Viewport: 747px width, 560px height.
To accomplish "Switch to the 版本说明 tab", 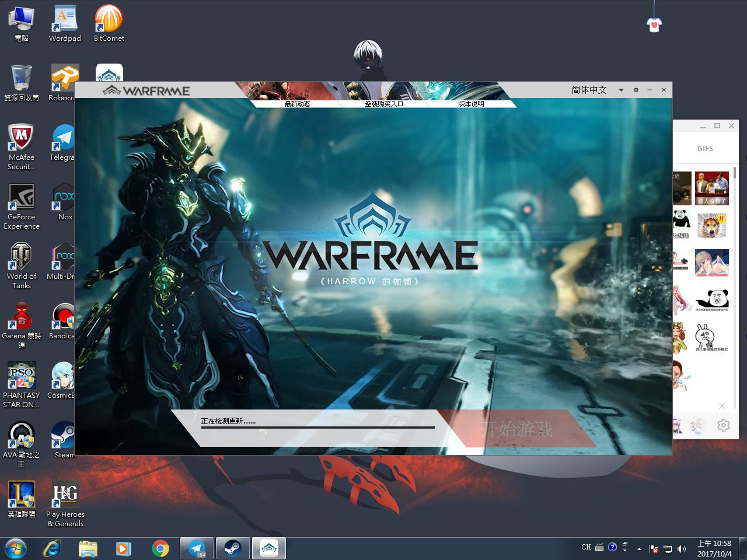I will point(470,103).
